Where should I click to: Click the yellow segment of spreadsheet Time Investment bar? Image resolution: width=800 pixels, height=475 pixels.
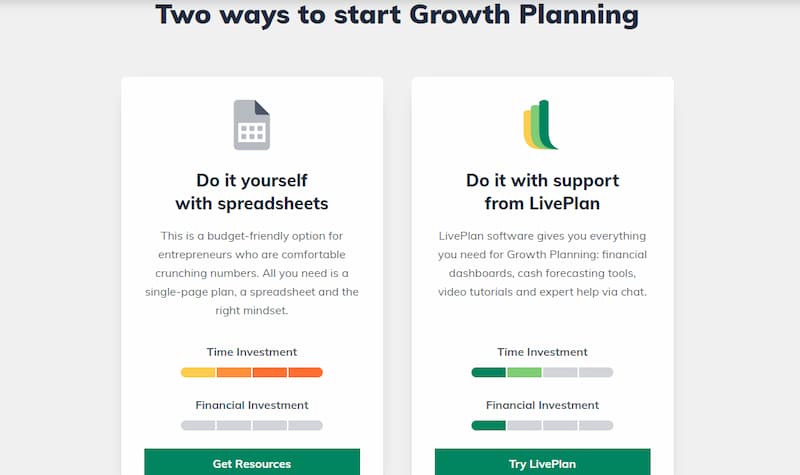pos(198,372)
